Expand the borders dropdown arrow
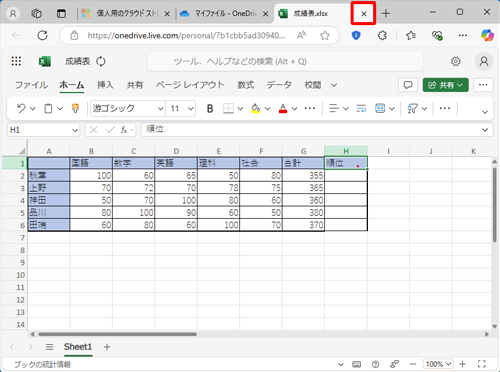This screenshot has width=500, height=372. tap(240, 109)
